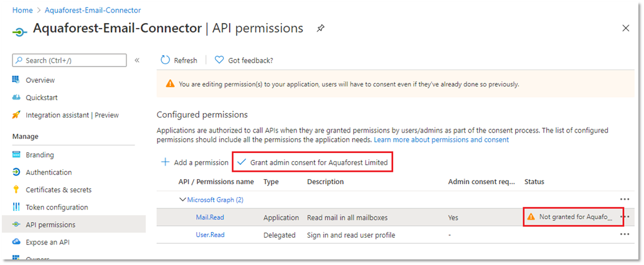Click the Mail.Read permission link
The height and width of the screenshot is (265, 644).
tap(210, 217)
